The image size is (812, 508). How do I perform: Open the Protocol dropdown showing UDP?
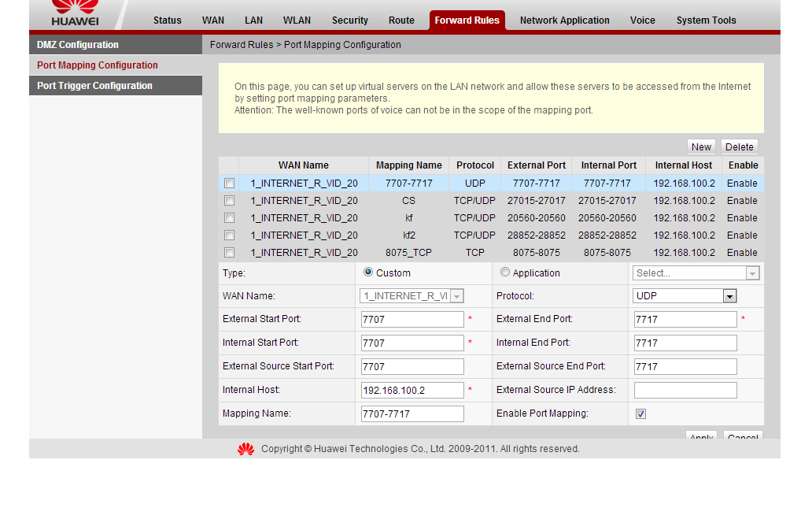[x=685, y=296]
